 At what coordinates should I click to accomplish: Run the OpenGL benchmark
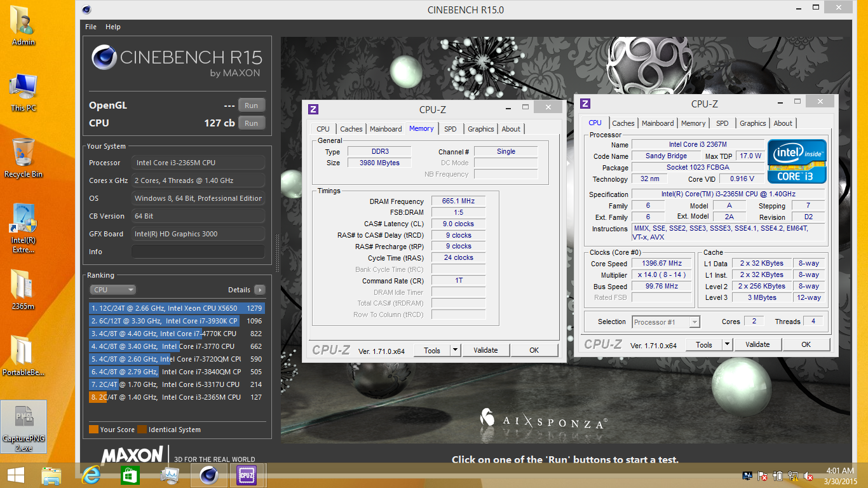(x=252, y=105)
